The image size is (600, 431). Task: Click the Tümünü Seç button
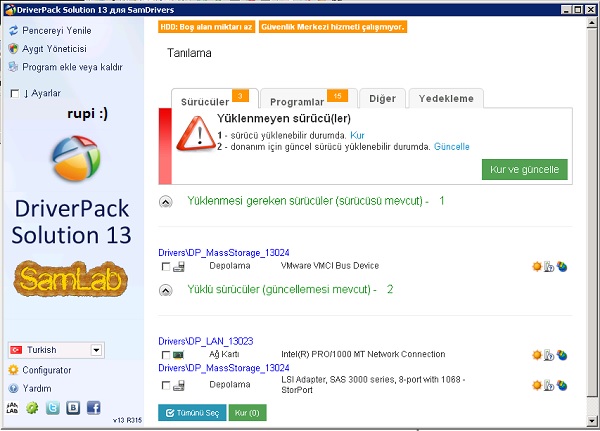(192, 413)
